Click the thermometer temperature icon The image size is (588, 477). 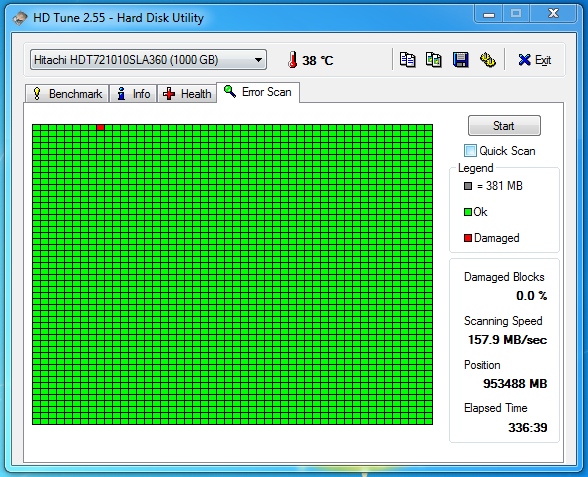[292, 60]
